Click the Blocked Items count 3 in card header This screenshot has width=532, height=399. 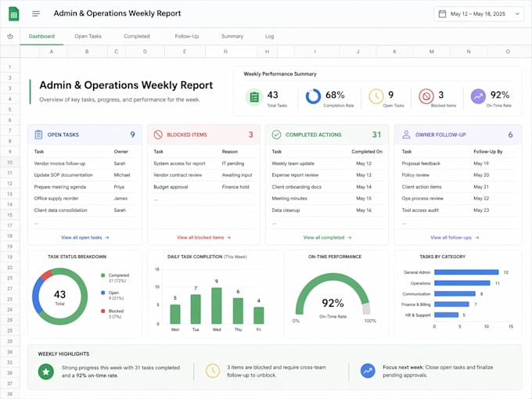tap(250, 135)
